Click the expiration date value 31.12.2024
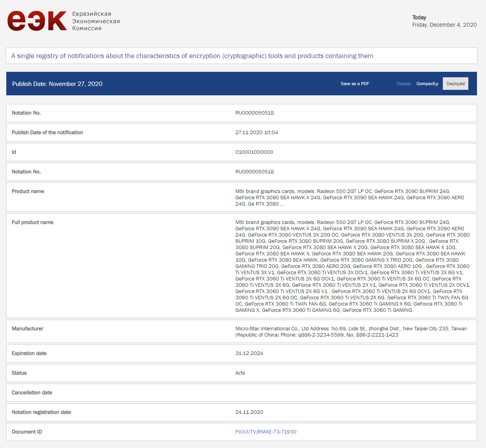486x448 pixels. coord(249,353)
